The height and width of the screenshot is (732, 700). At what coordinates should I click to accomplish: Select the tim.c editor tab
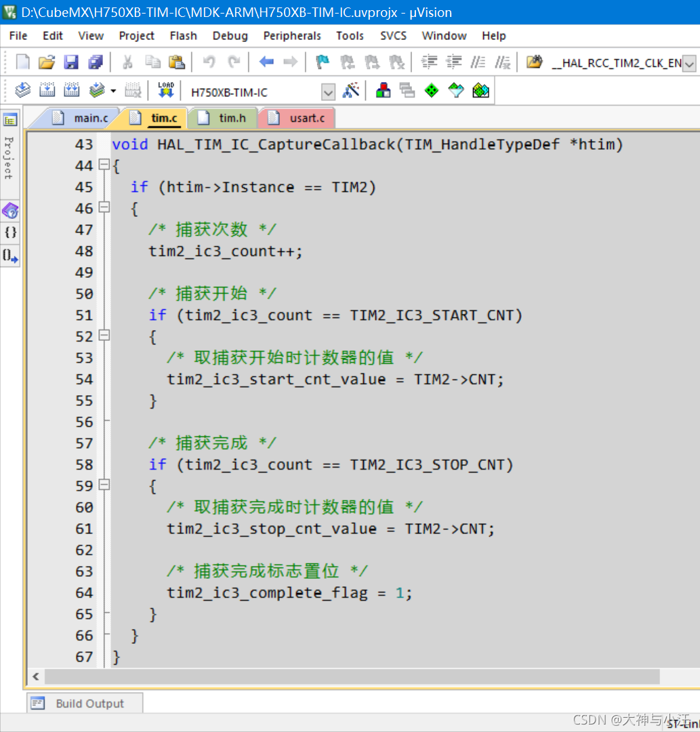(156, 118)
